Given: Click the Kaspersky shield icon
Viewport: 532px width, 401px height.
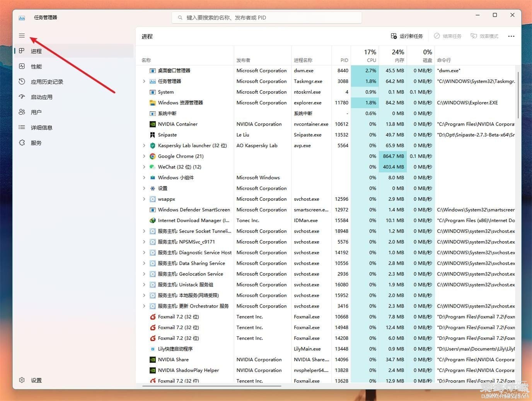Looking at the screenshot, I should (x=152, y=146).
